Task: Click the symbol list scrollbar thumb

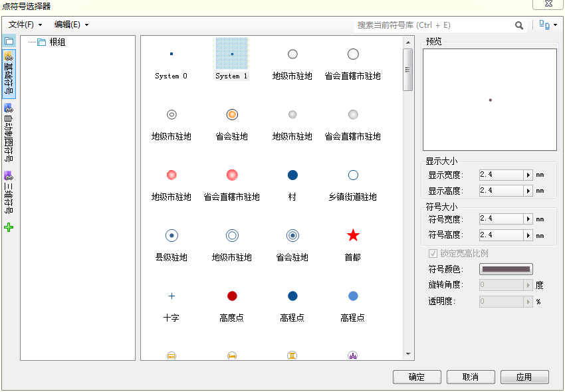Action: pos(408,70)
